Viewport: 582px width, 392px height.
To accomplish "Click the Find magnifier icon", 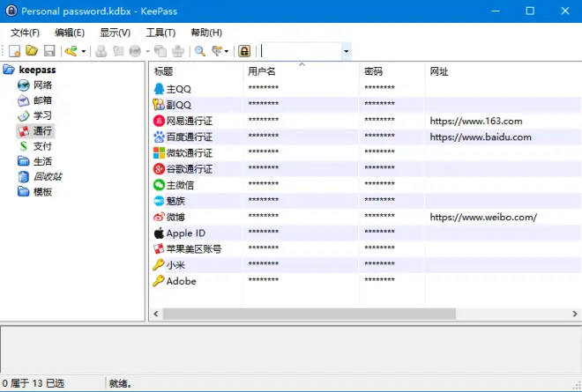I will point(200,51).
